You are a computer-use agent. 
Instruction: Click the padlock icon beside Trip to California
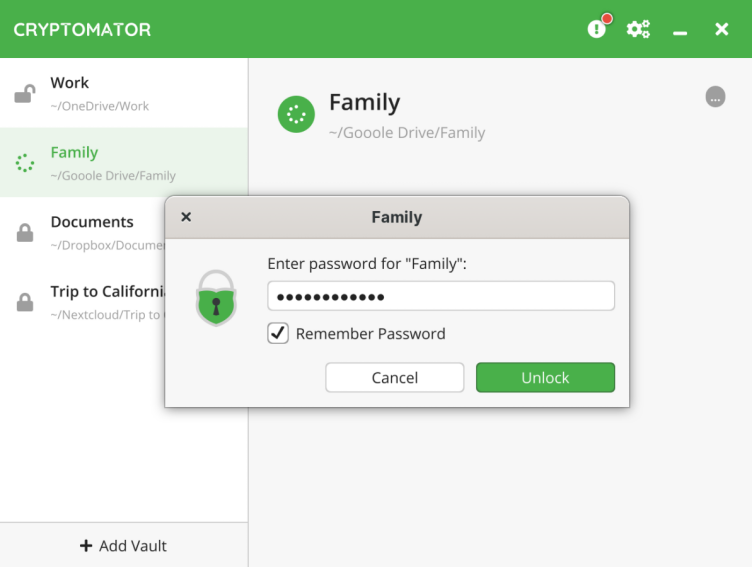[x=25, y=302]
